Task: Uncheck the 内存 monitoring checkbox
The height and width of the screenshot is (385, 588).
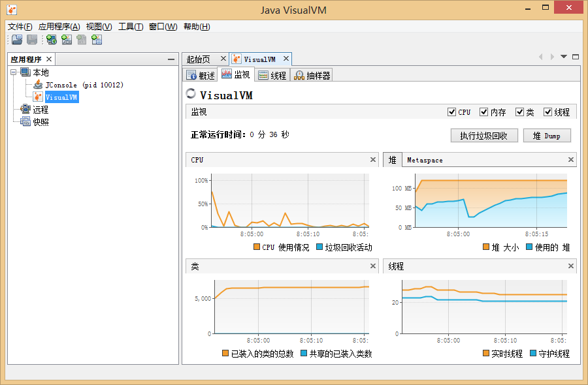Action: 483,112
